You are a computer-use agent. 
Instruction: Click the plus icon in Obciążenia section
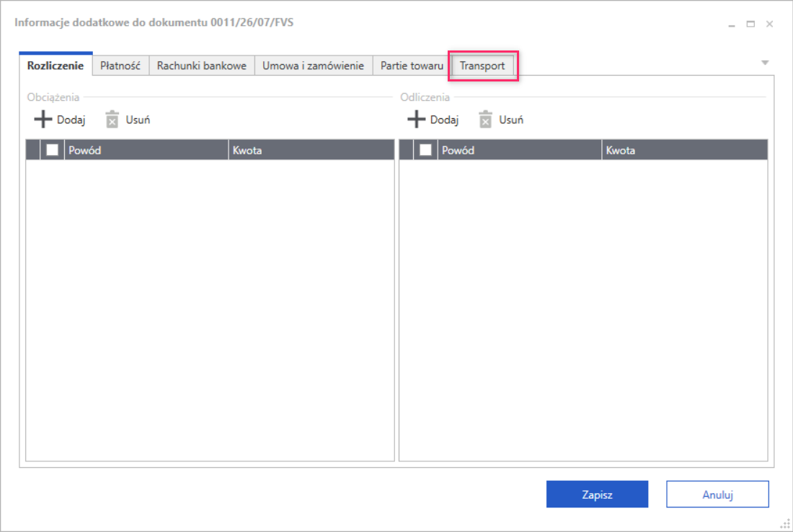pos(43,120)
